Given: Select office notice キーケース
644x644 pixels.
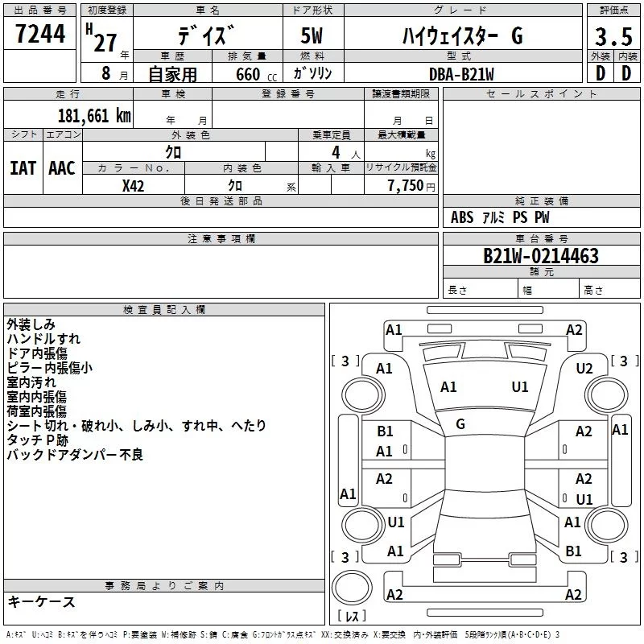Looking at the screenshot, I should (41, 602).
